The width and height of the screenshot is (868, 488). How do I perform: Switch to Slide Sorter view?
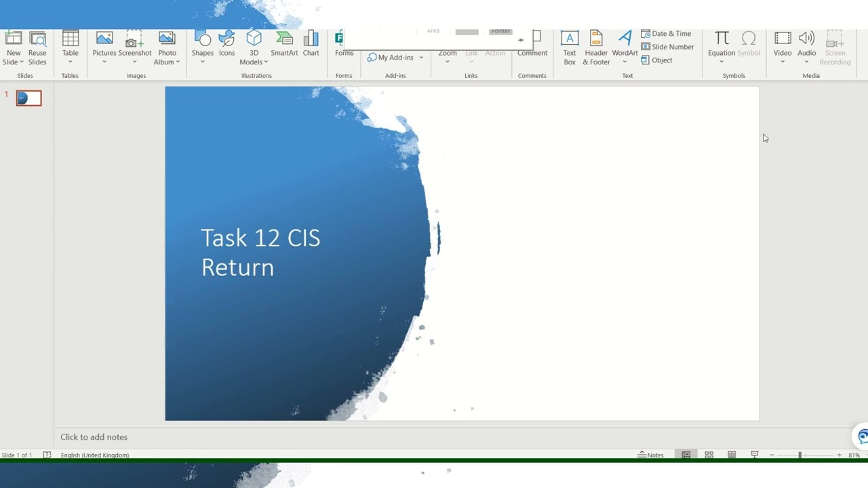(709, 455)
